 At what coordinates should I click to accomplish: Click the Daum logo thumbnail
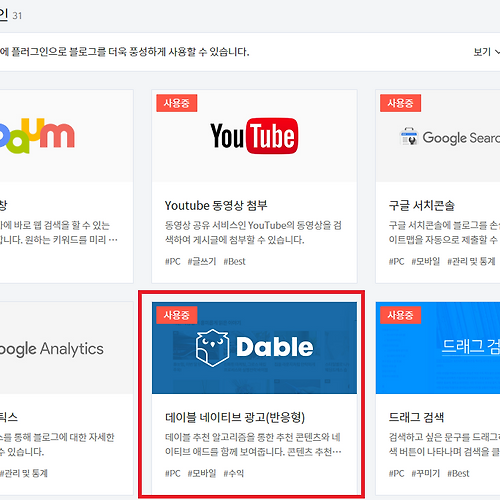click(37, 136)
